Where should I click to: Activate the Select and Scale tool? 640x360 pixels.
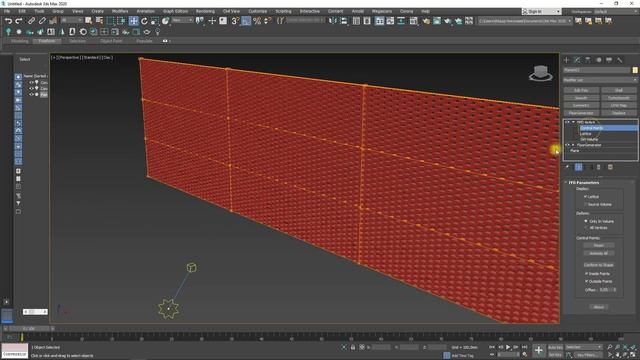pyautogui.click(x=155, y=21)
